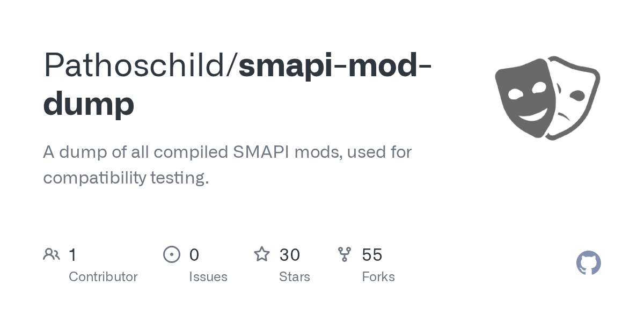
Task: Open the GitHub octocat logo
Action: coord(589,263)
